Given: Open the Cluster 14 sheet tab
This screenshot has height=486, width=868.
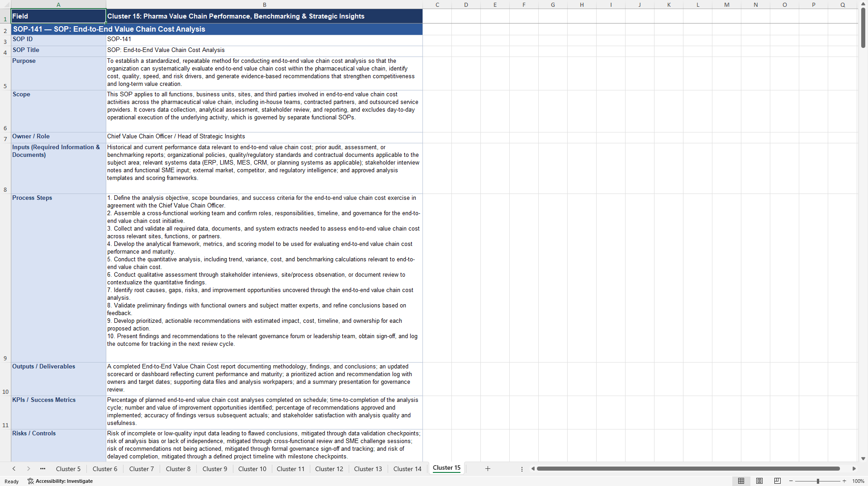Looking at the screenshot, I should (408, 469).
